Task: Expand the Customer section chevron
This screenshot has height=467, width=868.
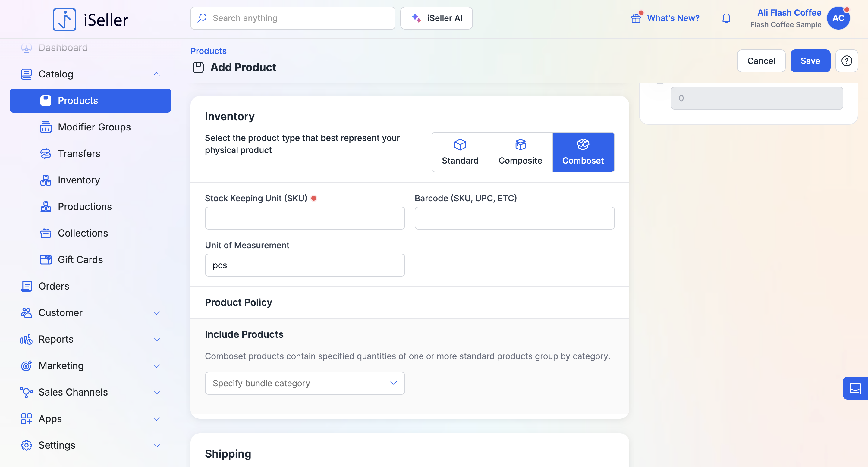Action: click(157, 313)
